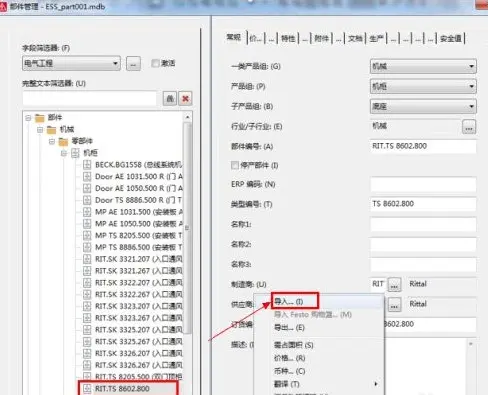The image size is (488, 395).
Task: Click part icon beside RIT.SK 3326.267
Action: (87, 365)
